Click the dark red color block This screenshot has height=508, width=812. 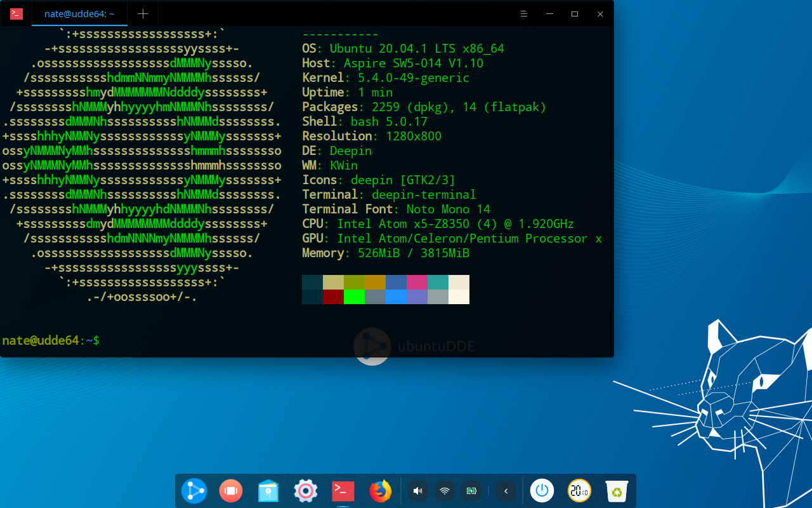coord(333,297)
